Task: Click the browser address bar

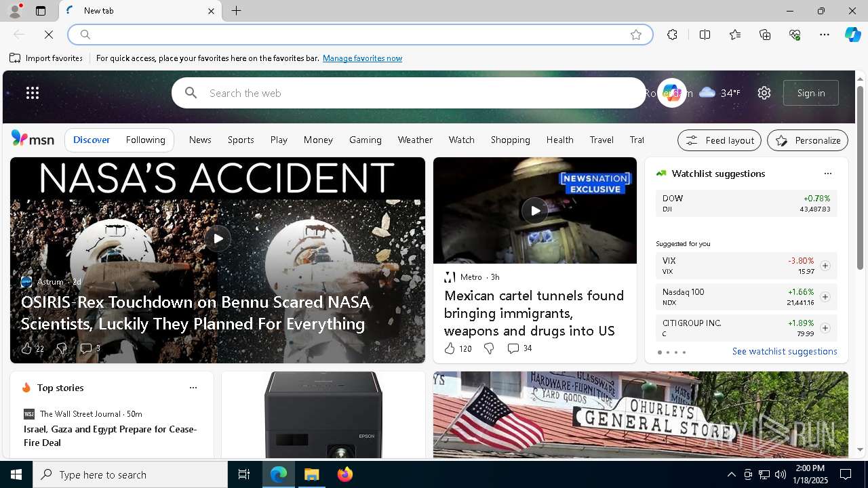Action: click(359, 35)
